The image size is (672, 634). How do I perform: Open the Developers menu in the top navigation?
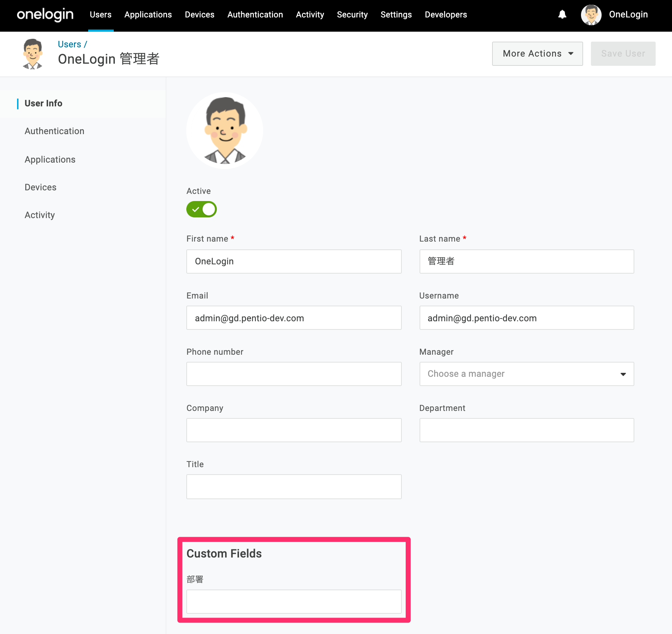tap(446, 15)
